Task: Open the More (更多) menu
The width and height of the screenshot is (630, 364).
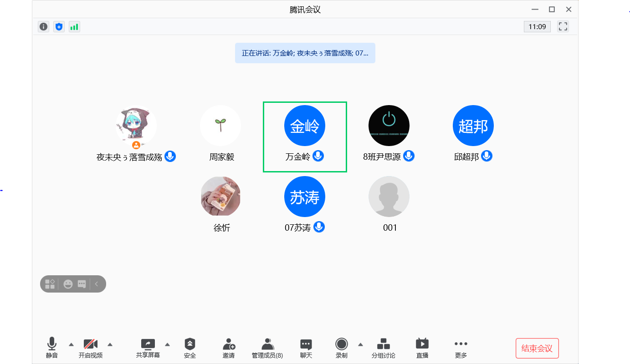Action: point(461,348)
